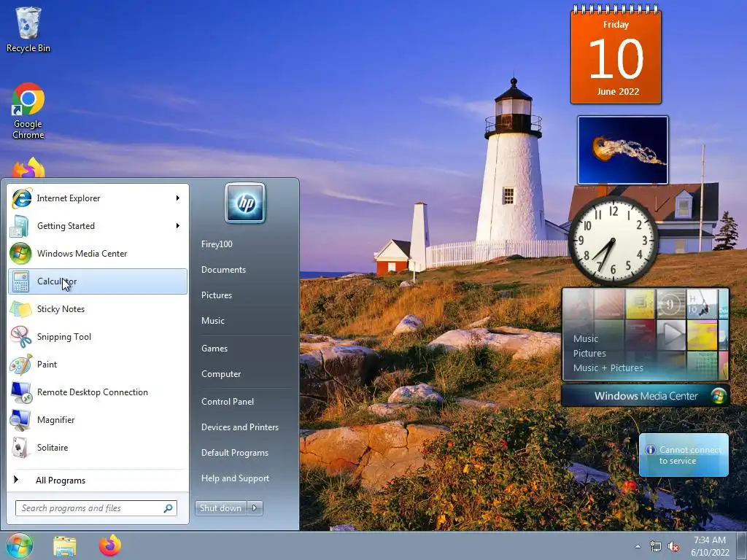Click the Windows logo on Media Center gadget

tap(719, 396)
